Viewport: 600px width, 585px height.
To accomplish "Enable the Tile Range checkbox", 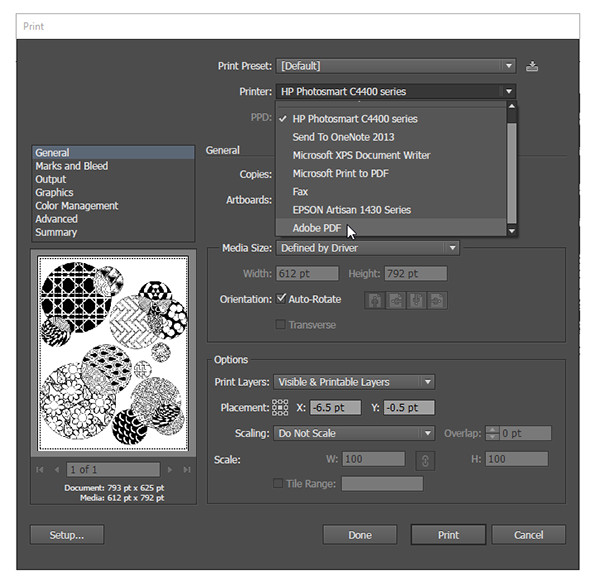I will point(278,483).
